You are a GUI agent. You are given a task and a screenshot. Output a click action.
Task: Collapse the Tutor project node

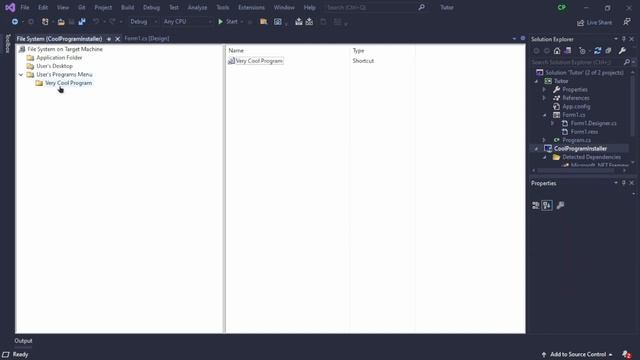point(537,81)
